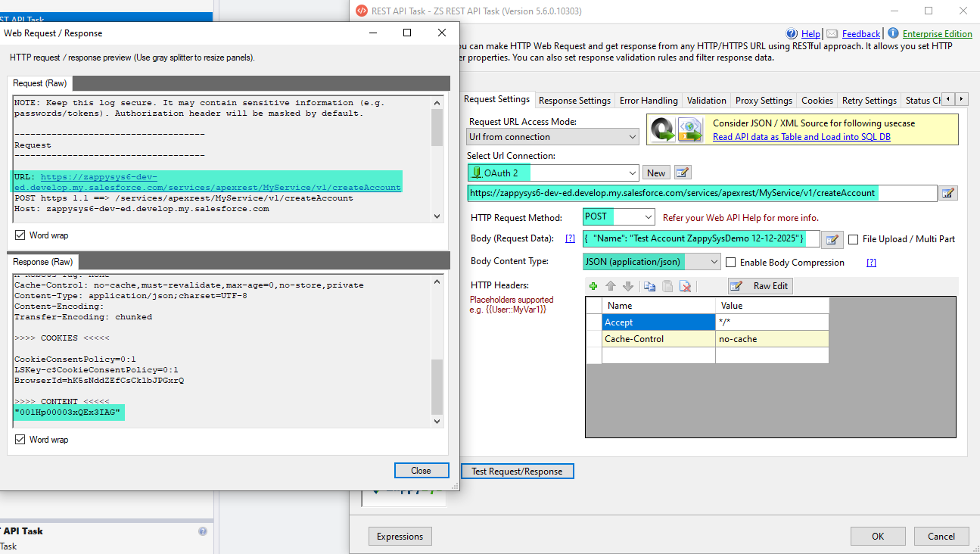Open the Error Handling tab

tap(649, 100)
